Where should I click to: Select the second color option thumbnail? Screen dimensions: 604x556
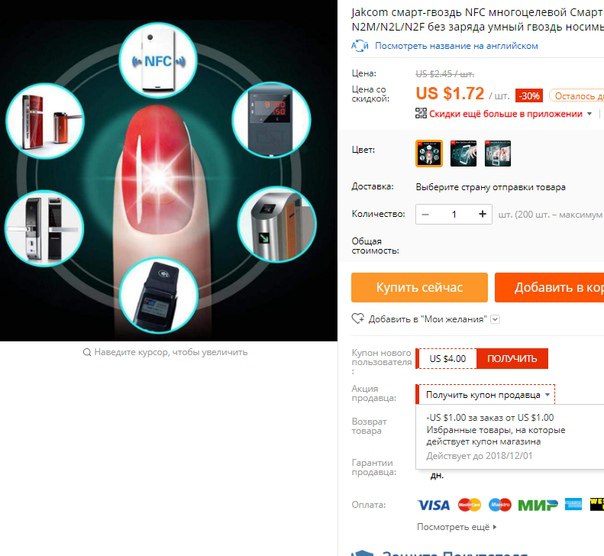click(463, 153)
